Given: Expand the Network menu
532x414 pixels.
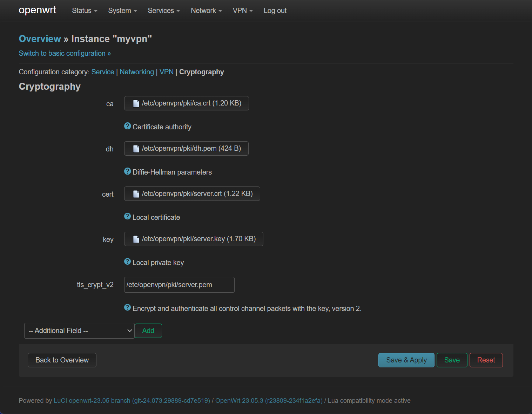Looking at the screenshot, I should (206, 11).
